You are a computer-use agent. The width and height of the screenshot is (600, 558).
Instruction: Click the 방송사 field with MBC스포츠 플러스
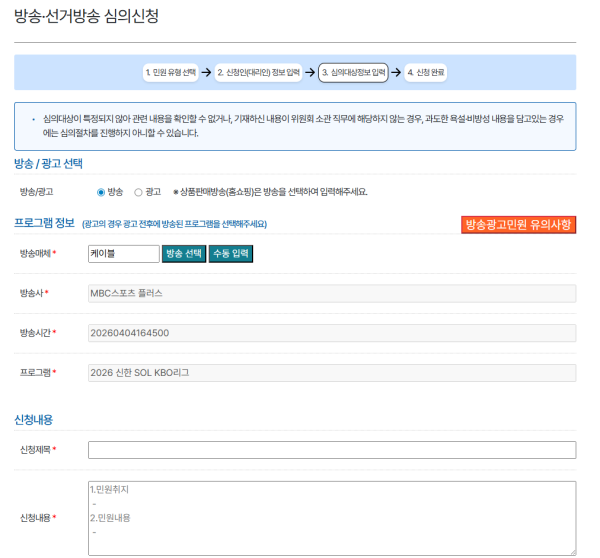(x=331, y=293)
